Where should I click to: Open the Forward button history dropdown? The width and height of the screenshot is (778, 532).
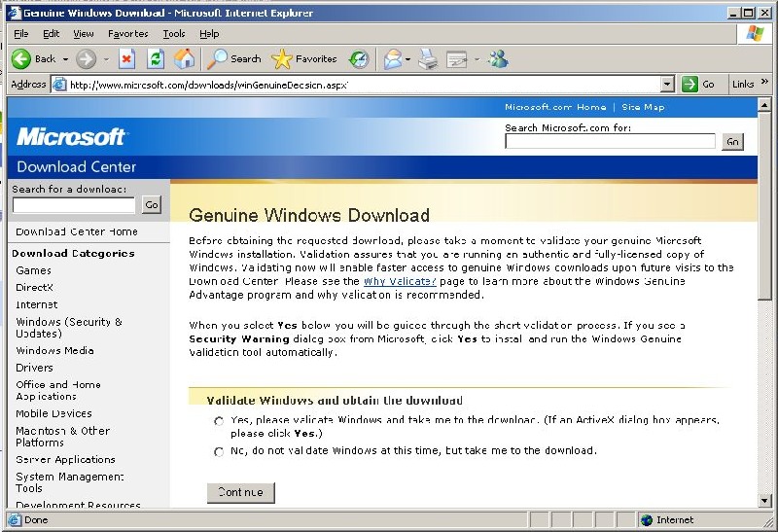pyautogui.click(x=106, y=59)
